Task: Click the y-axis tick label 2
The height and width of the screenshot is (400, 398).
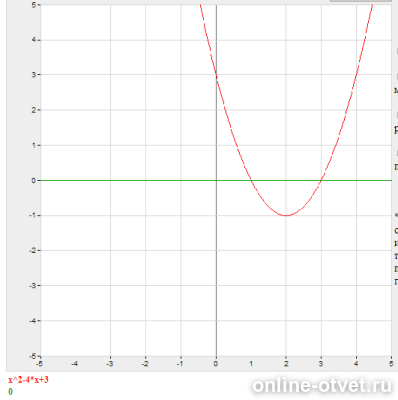Action: click(34, 110)
